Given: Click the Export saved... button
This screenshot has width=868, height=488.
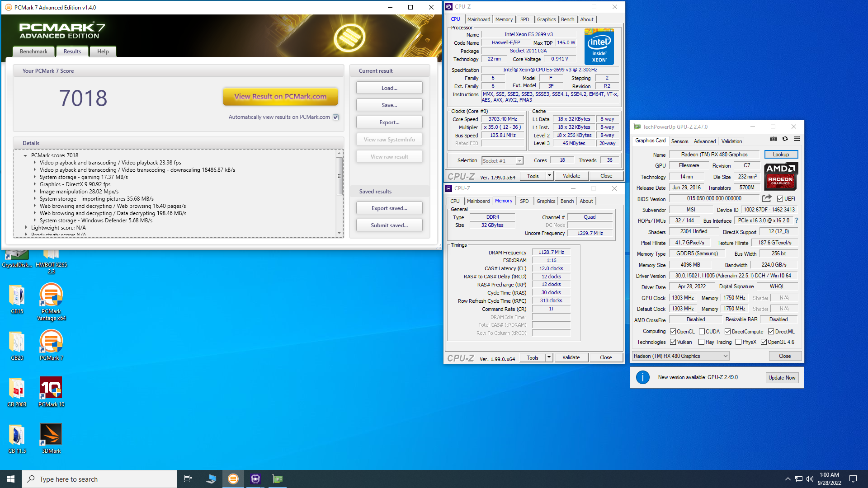Looking at the screenshot, I should point(389,208).
